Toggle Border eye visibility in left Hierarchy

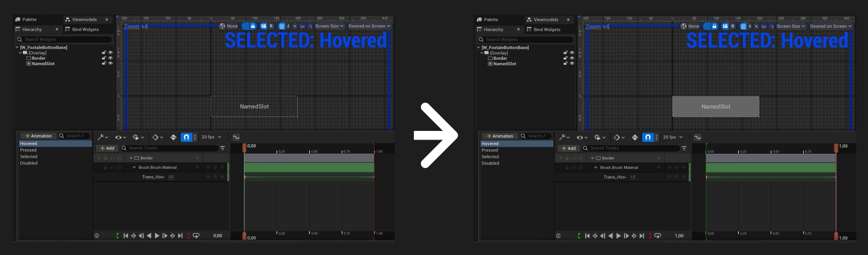click(110, 58)
